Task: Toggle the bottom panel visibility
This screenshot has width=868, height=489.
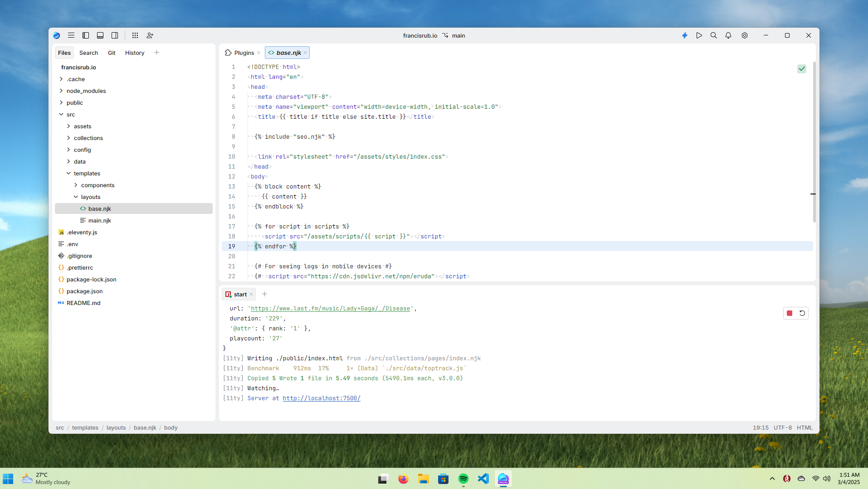Action: [x=100, y=35]
